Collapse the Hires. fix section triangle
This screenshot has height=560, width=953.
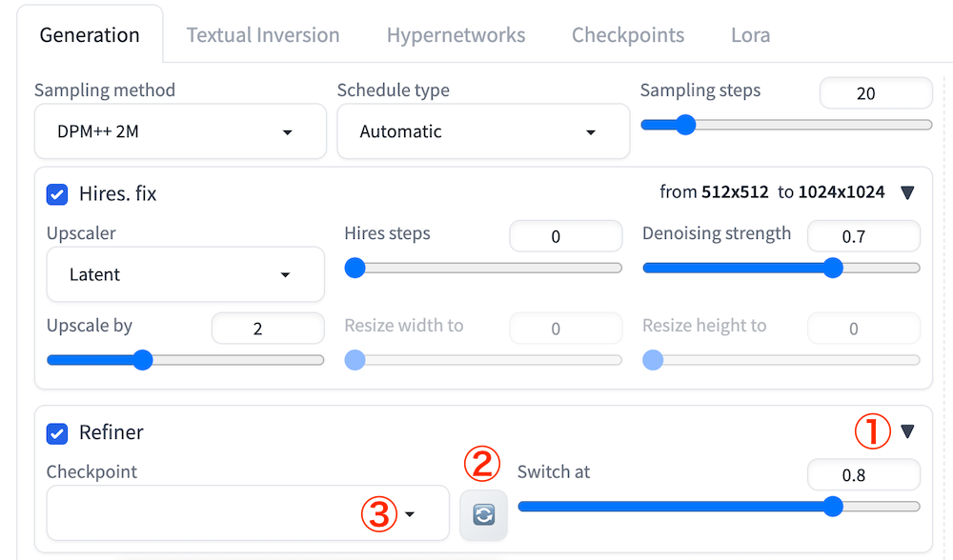point(907,192)
